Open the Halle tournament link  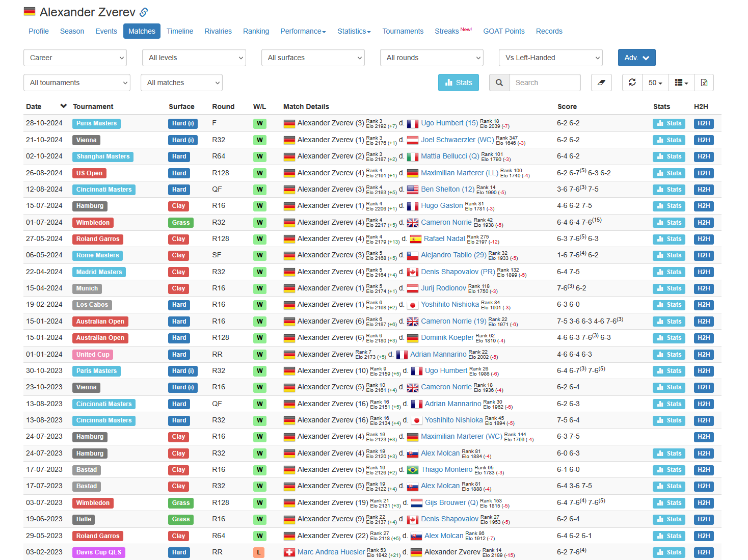click(x=84, y=519)
